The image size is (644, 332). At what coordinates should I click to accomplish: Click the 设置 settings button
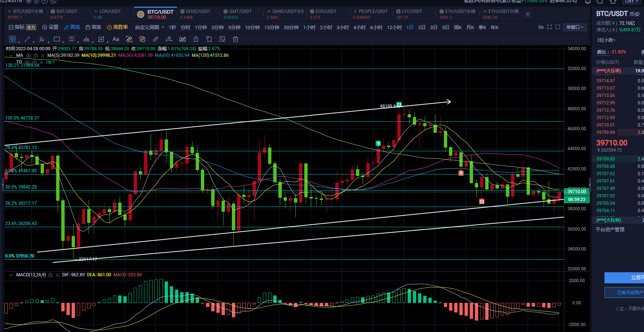pyautogui.click(x=51, y=27)
